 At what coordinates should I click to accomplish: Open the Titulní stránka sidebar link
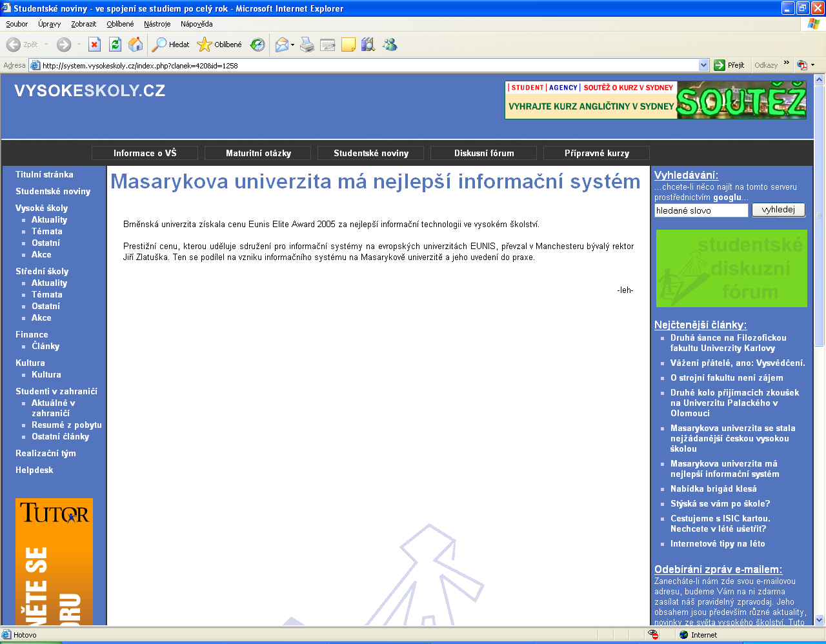click(x=45, y=174)
